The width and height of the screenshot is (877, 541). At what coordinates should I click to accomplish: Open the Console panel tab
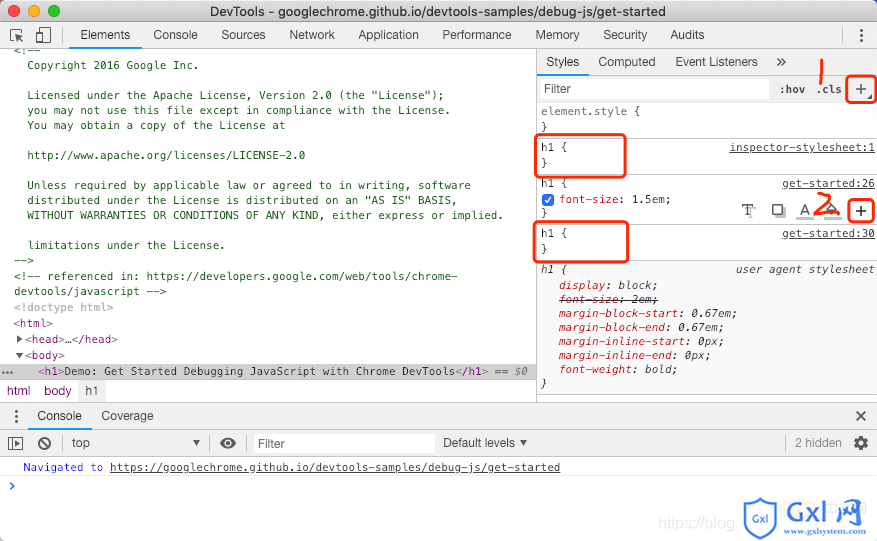[x=176, y=35]
